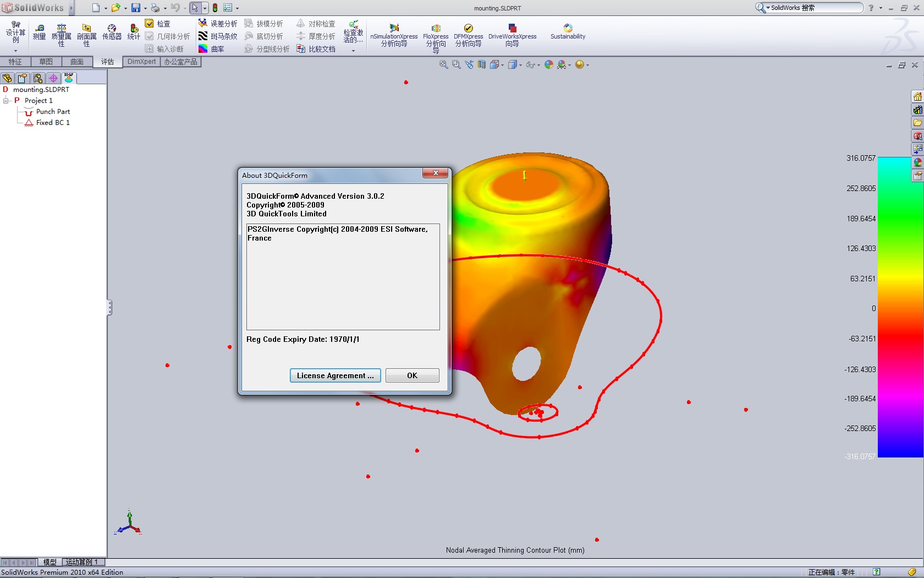This screenshot has height=578, width=924.
Task: Switch to the 模型 model tab
Action: pyautogui.click(x=50, y=562)
